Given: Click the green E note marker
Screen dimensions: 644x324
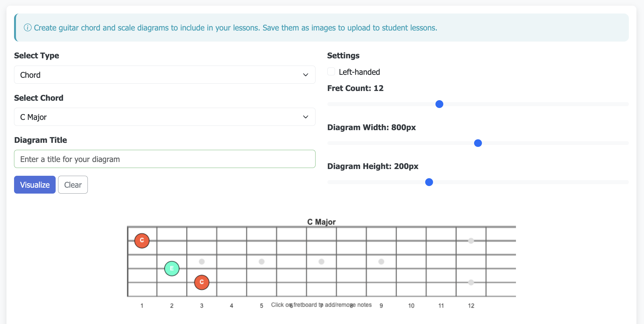Looking at the screenshot, I should pyautogui.click(x=172, y=268).
